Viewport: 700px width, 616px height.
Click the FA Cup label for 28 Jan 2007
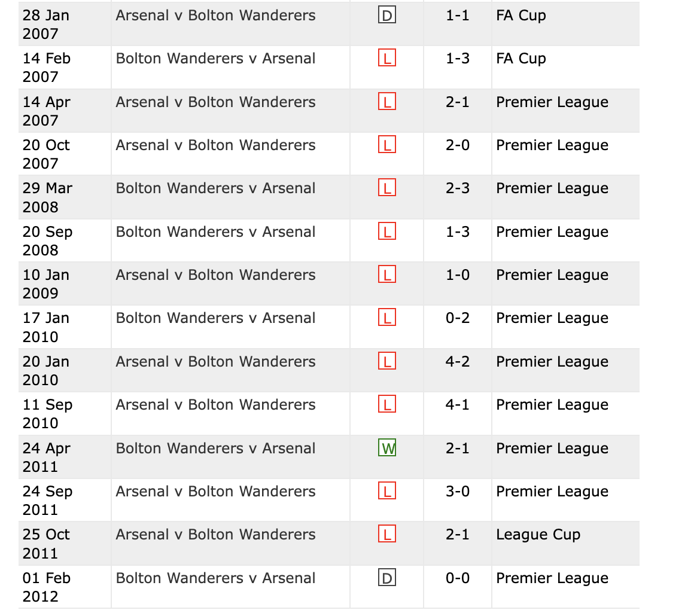[x=521, y=16]
